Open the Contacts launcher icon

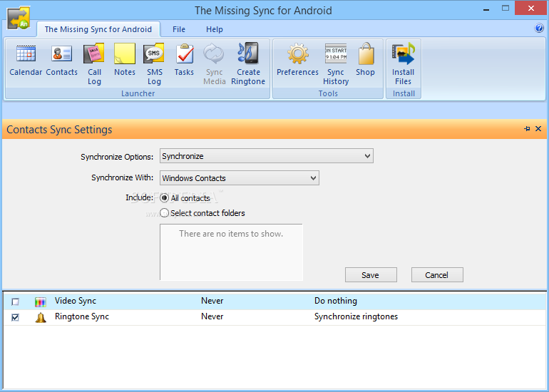pyautogui.click(x=61, y=59)
